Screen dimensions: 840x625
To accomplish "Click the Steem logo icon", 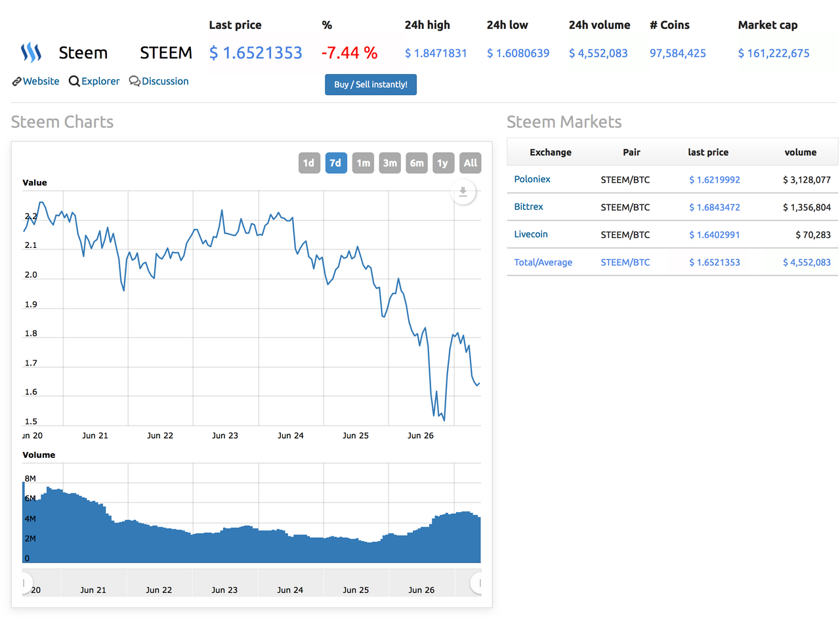I will (31, 52).
